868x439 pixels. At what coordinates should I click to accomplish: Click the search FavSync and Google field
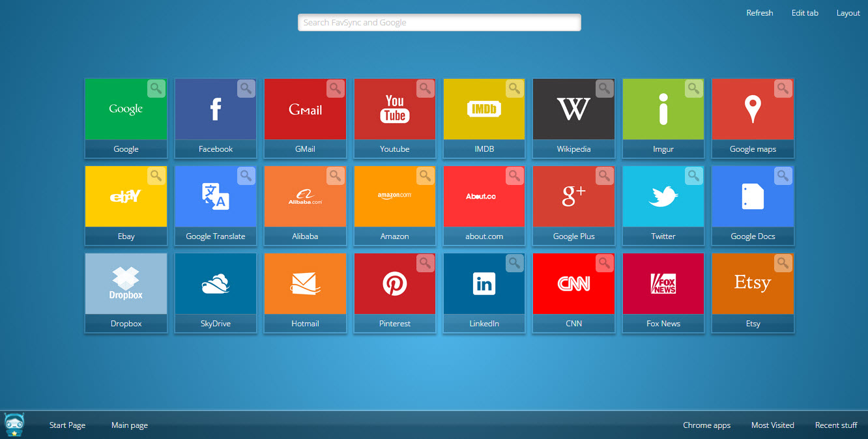tap(439, 23)
